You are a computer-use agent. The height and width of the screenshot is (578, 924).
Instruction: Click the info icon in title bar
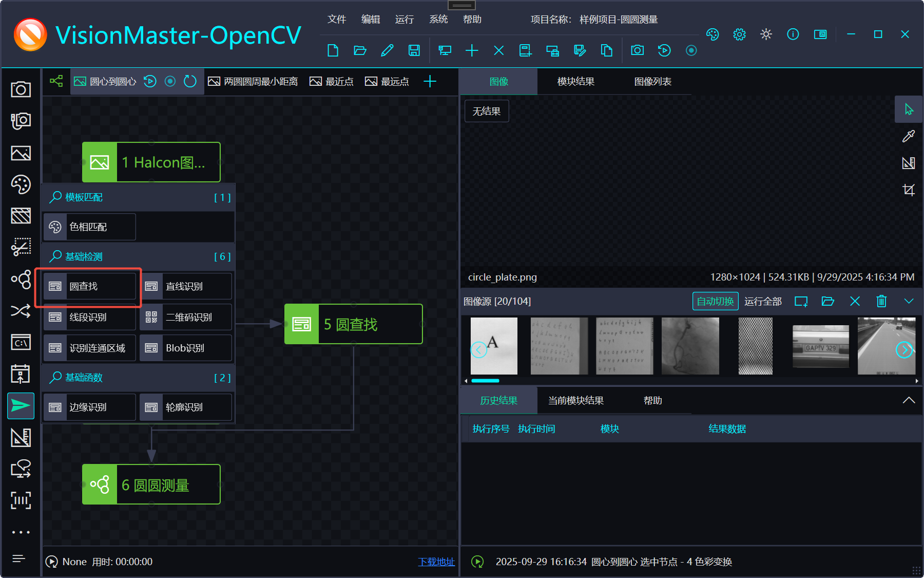coord(793,34)
